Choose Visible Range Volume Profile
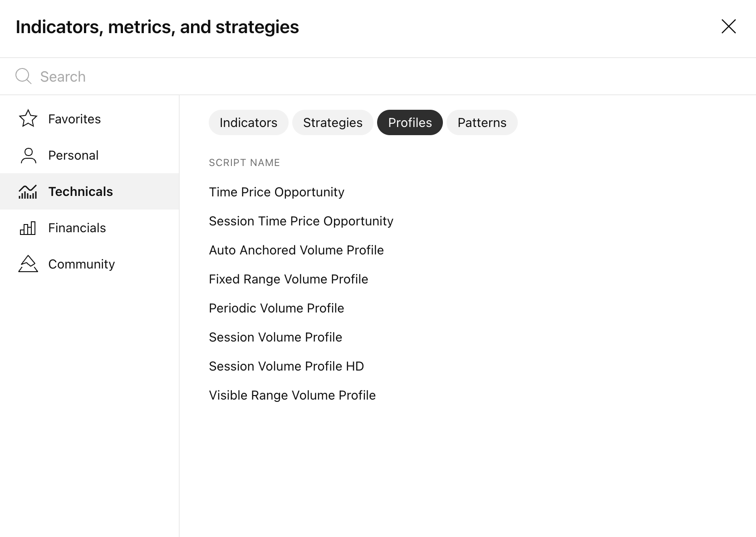Image resolution: width=756 pixels, height=537 pixels. [x=292, y=395]
